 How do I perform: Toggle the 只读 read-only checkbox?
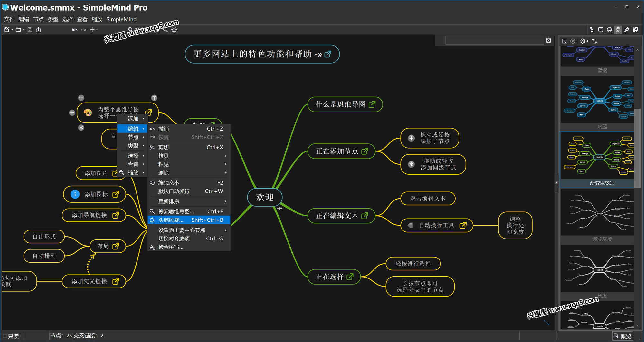[5, 336]
